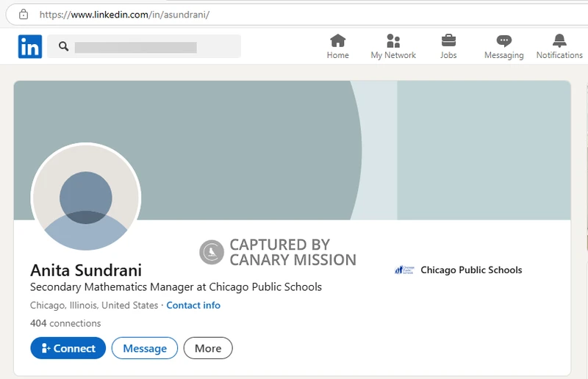Click the LinkedIn search input field
This screenshot has width=588, height=379.
(x=144, y=46)
